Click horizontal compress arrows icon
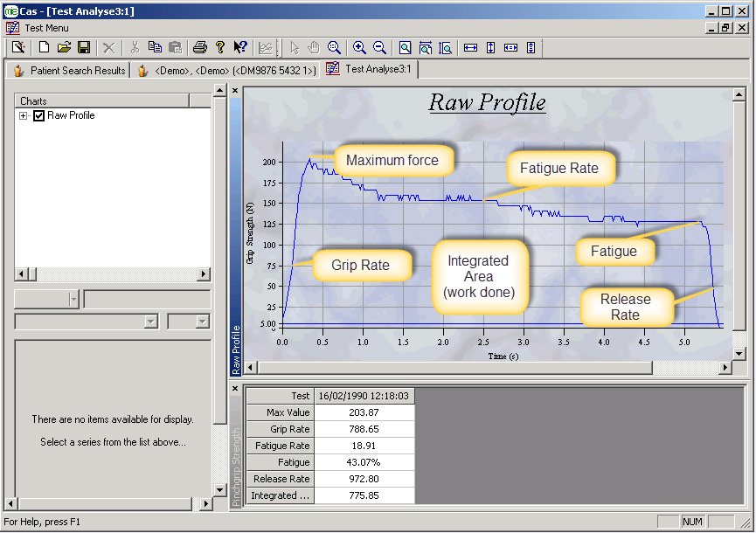Screen dimensions: 756x533 click(x=510, y=47)
